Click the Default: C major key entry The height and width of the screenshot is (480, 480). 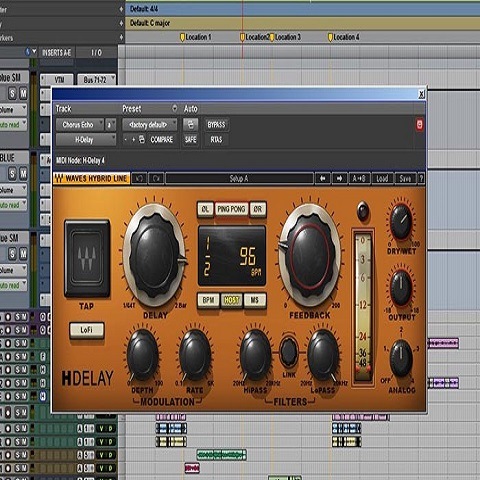click(x=150, y=23)
